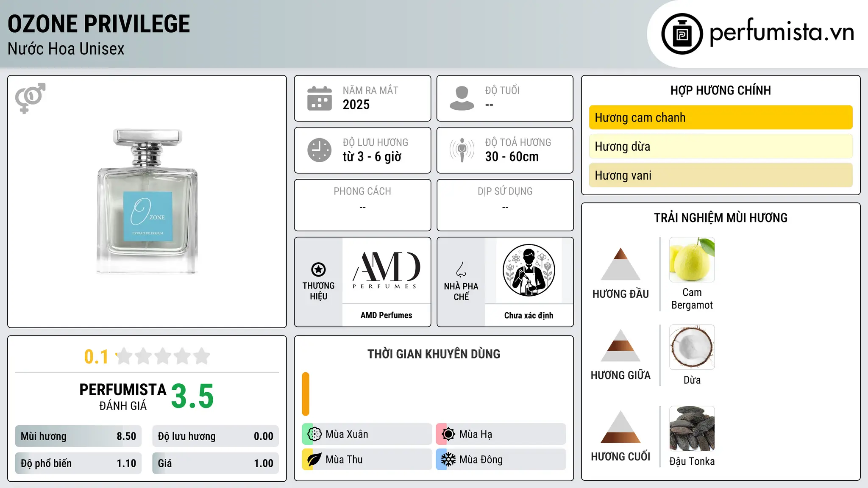Click the Mùa Xuân season label
The width and height of the screenshot is (868, 488).
point(347,434)
